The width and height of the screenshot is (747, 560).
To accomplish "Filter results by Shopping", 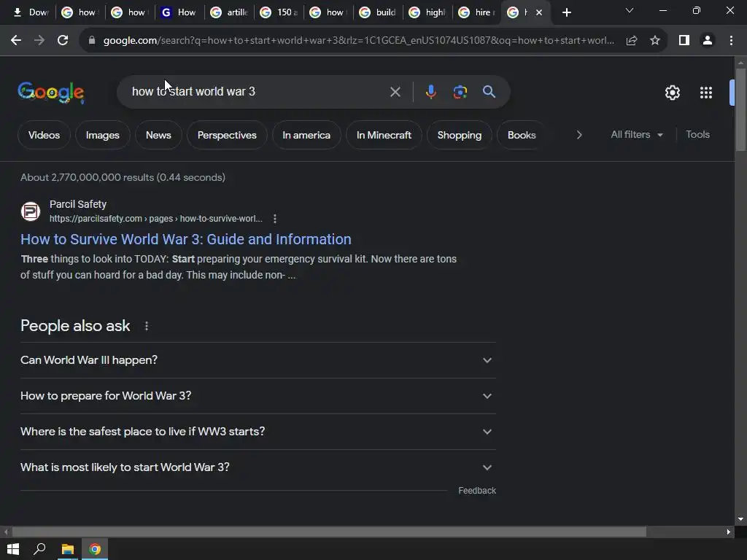I will 460,135.
